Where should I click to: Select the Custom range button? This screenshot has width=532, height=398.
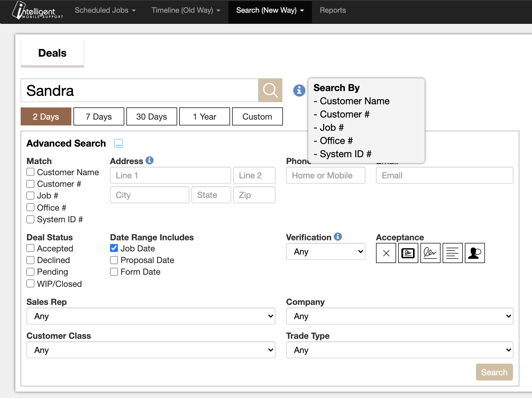(x=258, y=116)
